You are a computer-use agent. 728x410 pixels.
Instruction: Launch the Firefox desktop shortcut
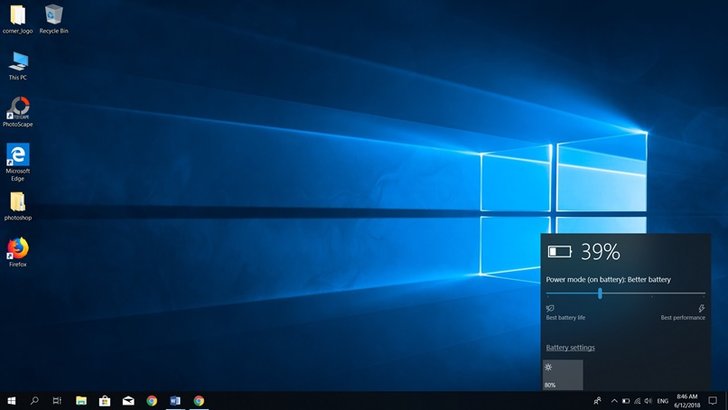pos(18,253)
